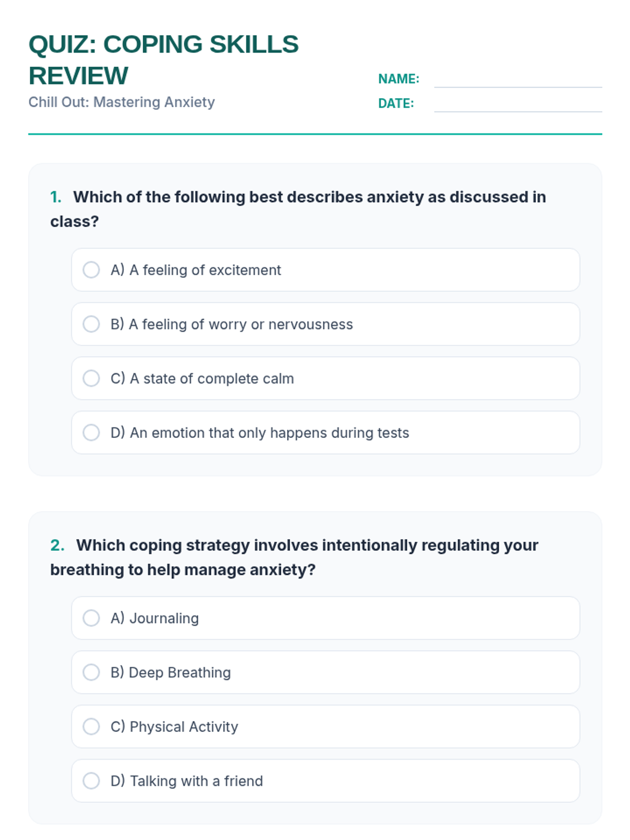Mark the Physical Activity radio button
This screenshot has width=630, height=840.
[x=91, y=727]
